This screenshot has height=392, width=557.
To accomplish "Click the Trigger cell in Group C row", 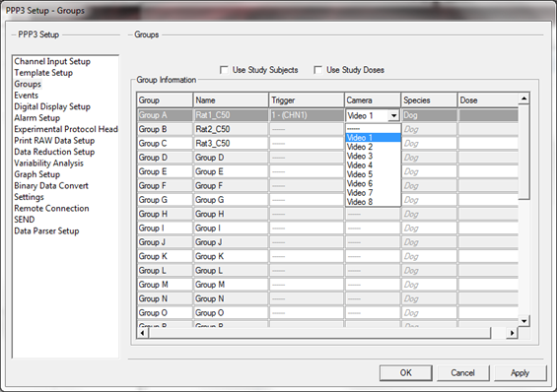I will [x=307, y=144].
